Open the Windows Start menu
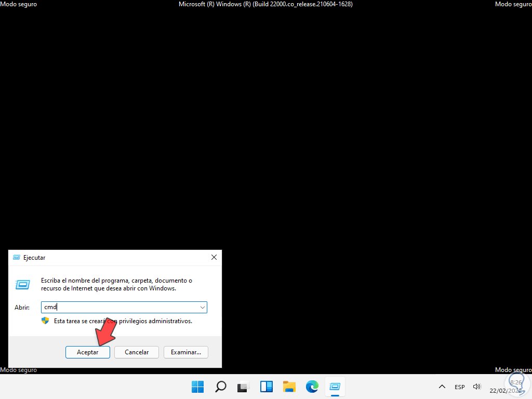Screen dimensions: 532x399 coord(197,387)
